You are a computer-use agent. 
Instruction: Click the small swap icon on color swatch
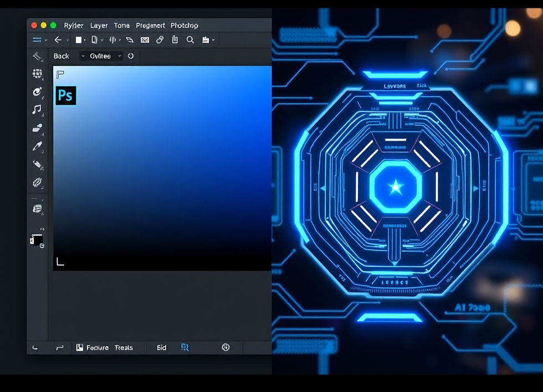coord(42,246)
